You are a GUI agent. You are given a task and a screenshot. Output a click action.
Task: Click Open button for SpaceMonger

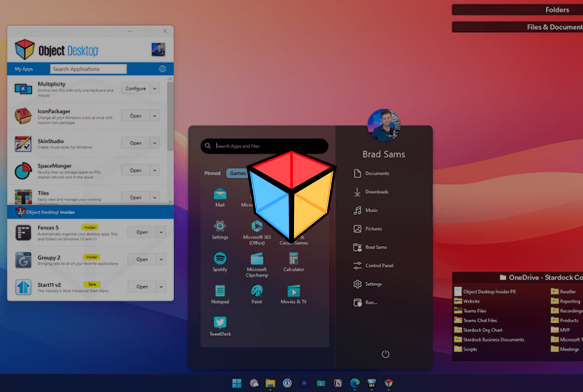click(136, 170)
